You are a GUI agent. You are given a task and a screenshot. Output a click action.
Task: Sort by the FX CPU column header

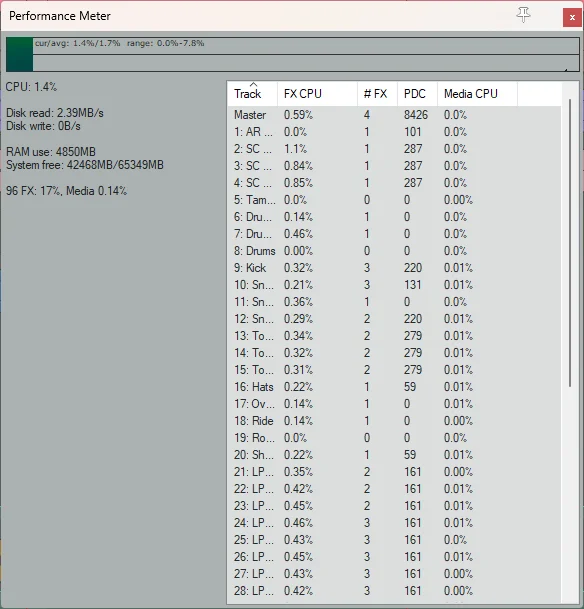(x=317, y=94)
